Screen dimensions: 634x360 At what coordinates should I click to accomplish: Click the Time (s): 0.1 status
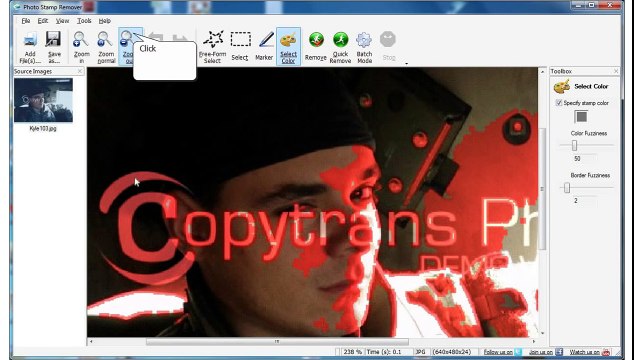tap(384, 352)
